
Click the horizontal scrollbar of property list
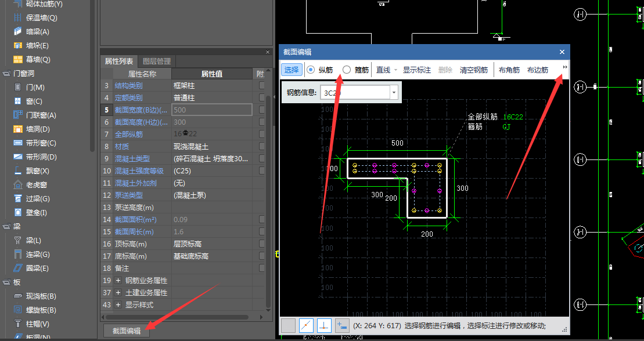click(x=177, y=317)
